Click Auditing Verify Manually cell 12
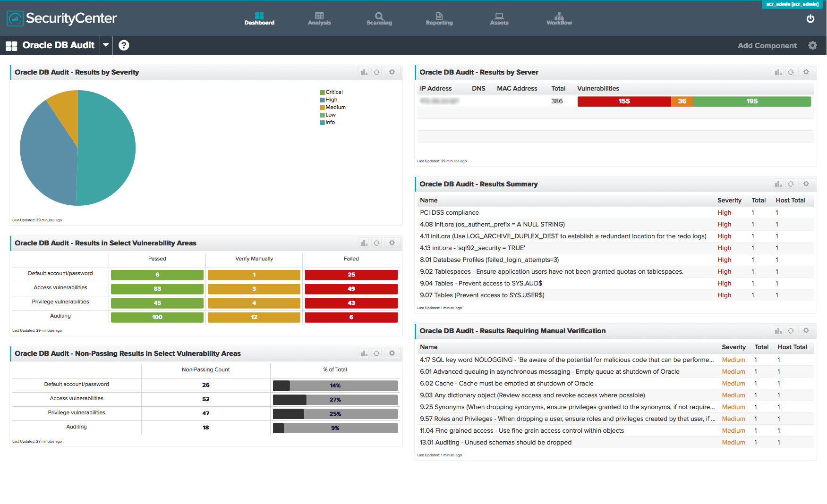This screenshot has height=504, width=827. [254, 317]
